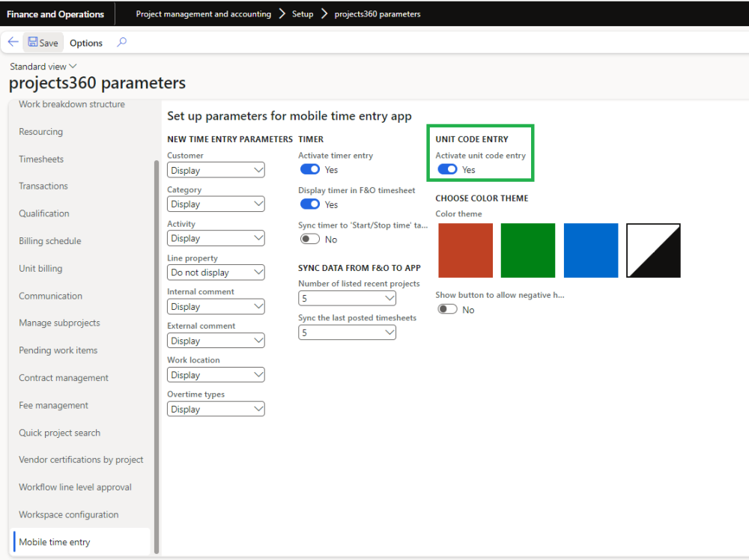Toggle Activate timer entry switch
The height and width of the screenshot is (560, 749).
click(x=310, y=169)
